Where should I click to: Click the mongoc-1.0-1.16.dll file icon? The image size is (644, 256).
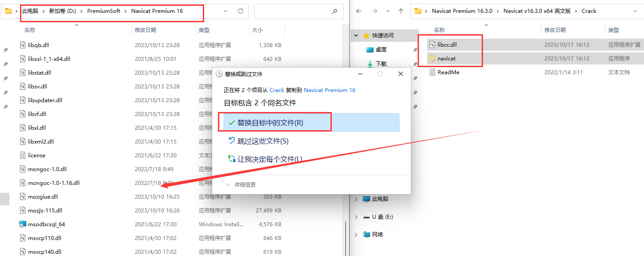tap(23, 183)
